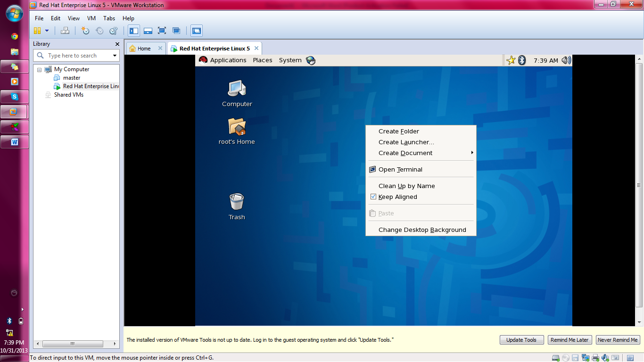644x362 pixels.
Task: Click the volume speaker icon in GNOME panel
Action: (566, 60)
